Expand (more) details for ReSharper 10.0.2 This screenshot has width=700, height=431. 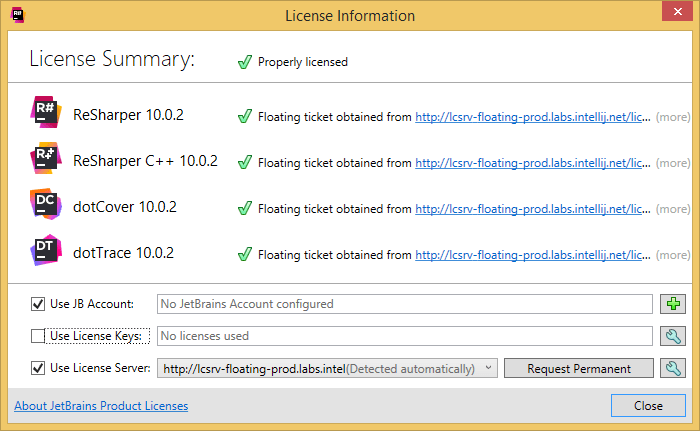pos(673,117)
